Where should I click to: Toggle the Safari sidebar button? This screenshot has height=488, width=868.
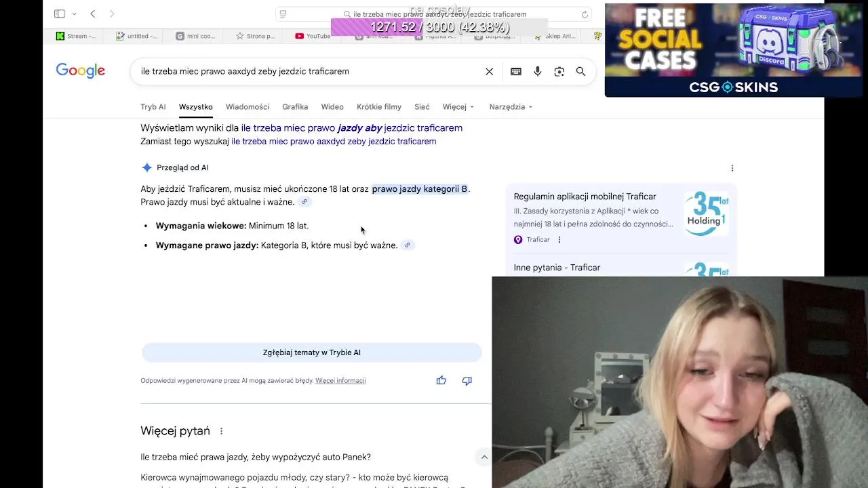pyautogui.click(x=60, y=14)
